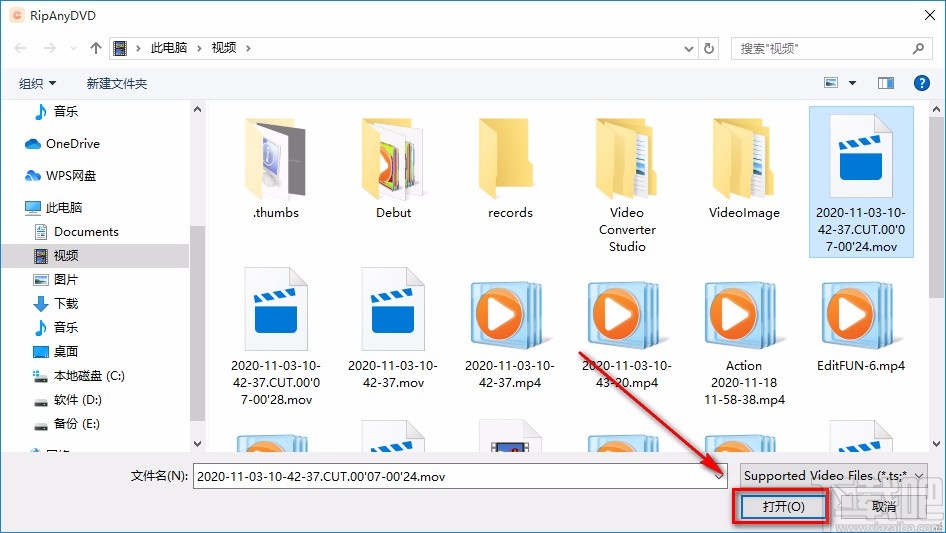Screen dimensions: 946x533
Task: Select 音乐 at top of navigation pane
Action: [56, 112]
